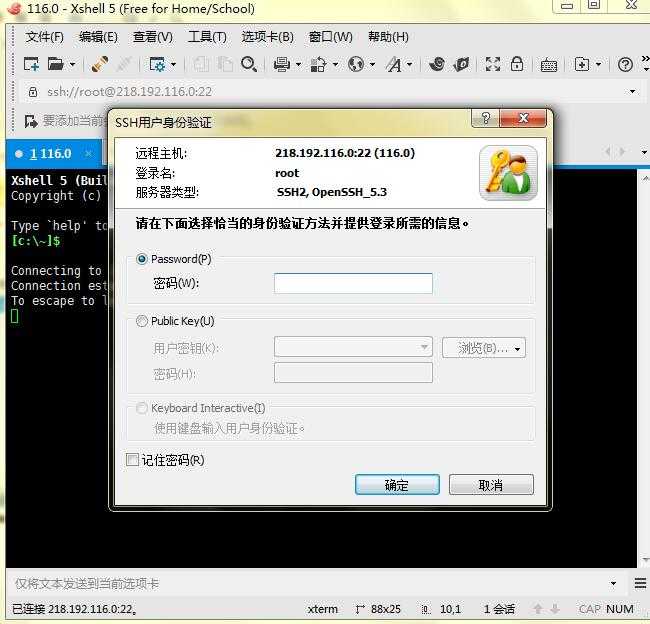The width and height of the screenshot is (650, 624).
Task: Click the '1 会话' status entry
Action: click(x=499, y=609)
